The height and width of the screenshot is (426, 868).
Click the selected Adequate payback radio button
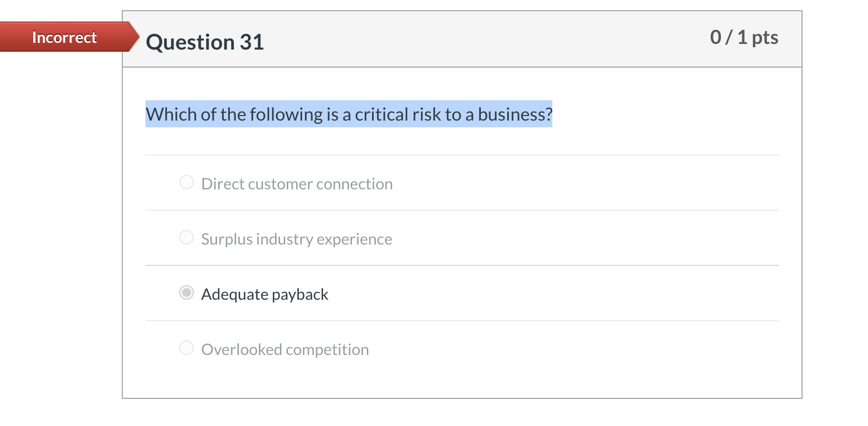(186, 292)
